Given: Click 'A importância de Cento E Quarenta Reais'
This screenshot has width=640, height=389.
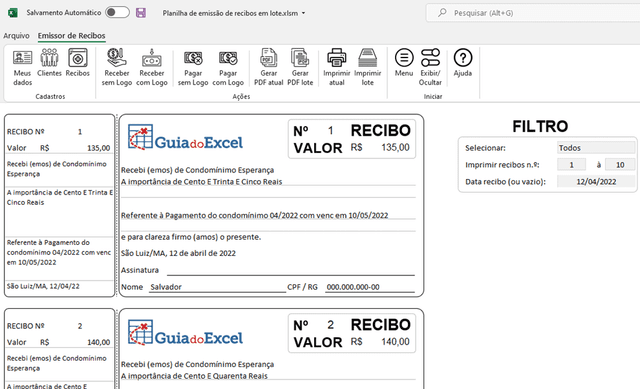Looking at the screenshot, I should point(194,376).
